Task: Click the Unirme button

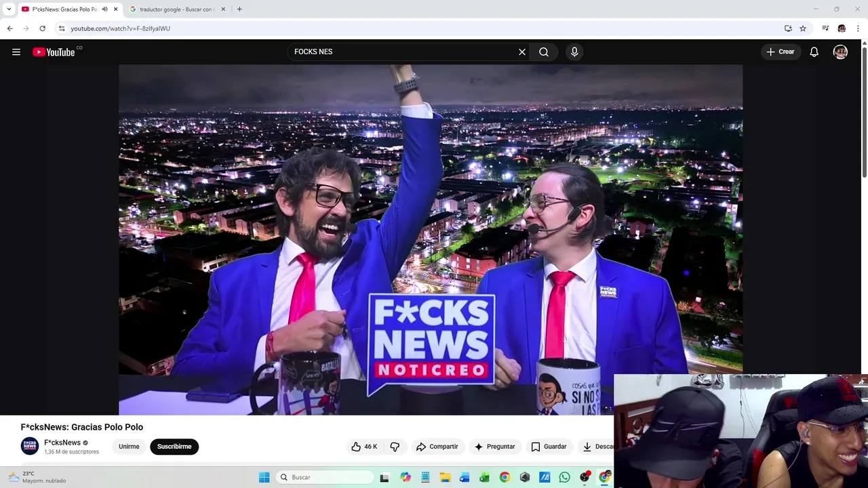Action: click(x=129, y=447)
